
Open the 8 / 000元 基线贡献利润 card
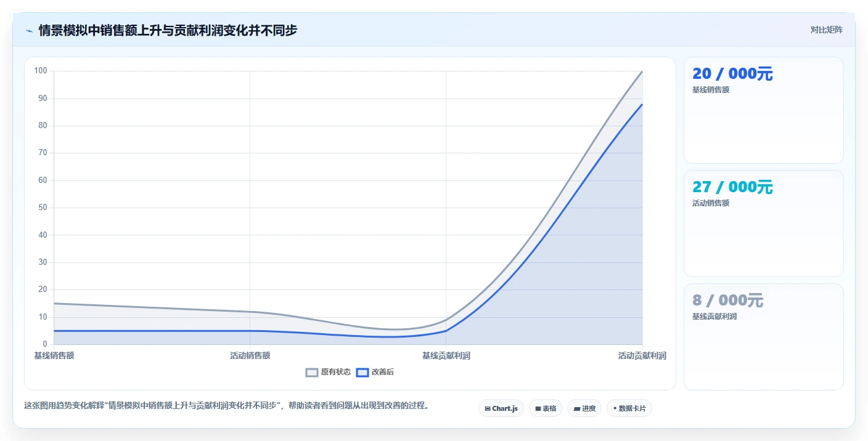click(763, 337)
